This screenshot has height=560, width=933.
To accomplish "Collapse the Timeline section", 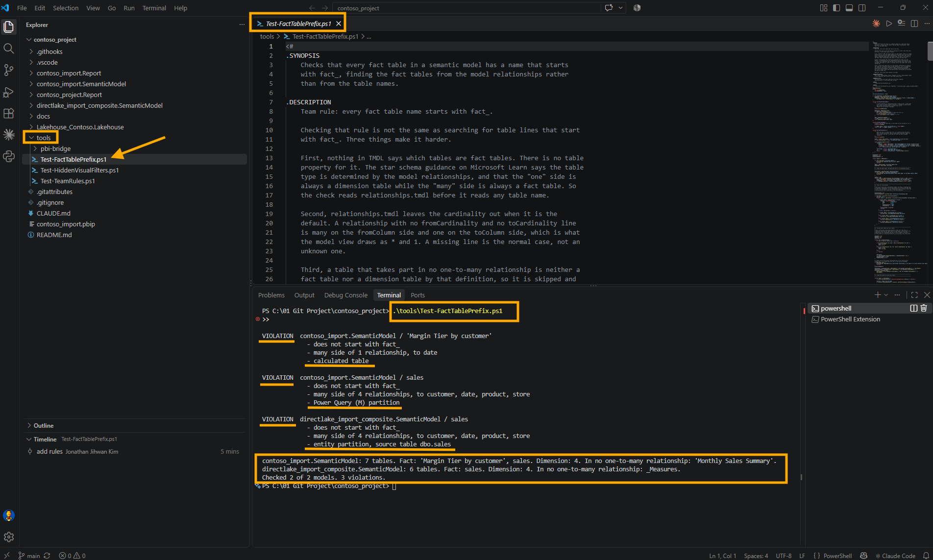I will tap(29, 439).
